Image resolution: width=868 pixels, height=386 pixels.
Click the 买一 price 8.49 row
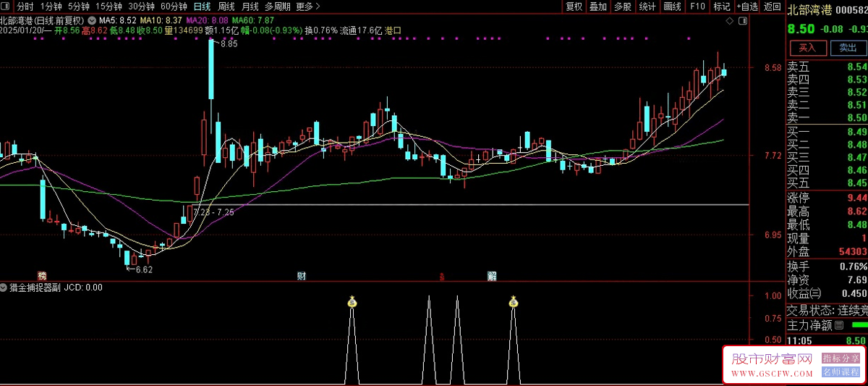point(827,132)
